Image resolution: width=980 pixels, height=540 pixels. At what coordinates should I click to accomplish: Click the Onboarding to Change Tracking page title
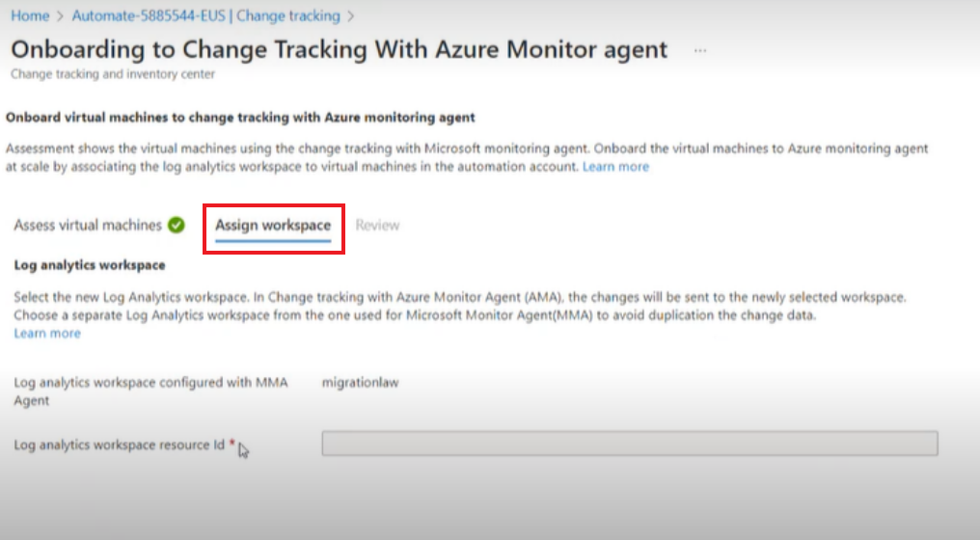340,49
